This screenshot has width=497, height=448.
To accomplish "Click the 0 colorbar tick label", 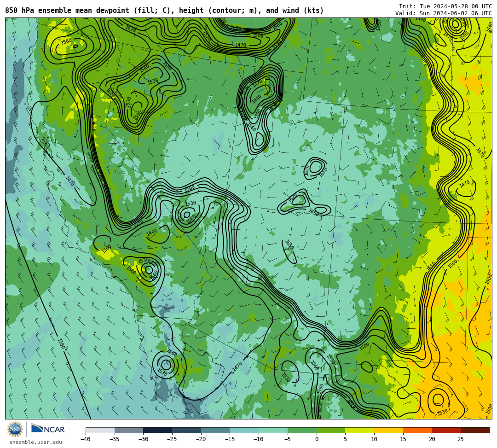I will (317, 439).
